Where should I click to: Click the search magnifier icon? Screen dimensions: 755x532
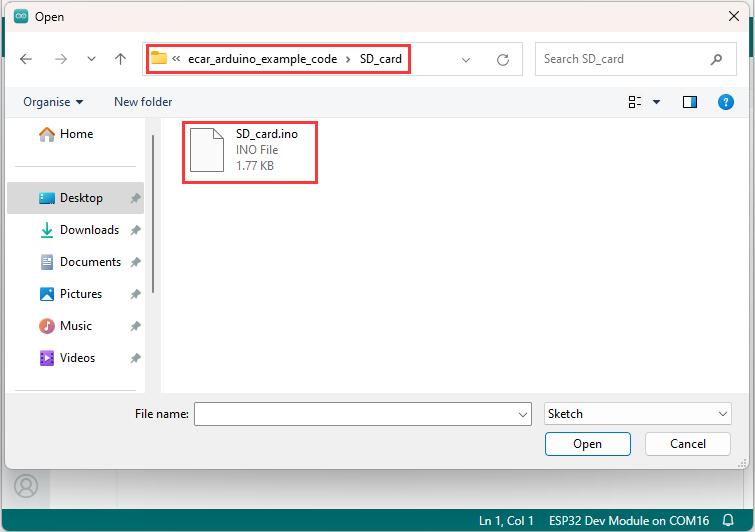[716, 59]
